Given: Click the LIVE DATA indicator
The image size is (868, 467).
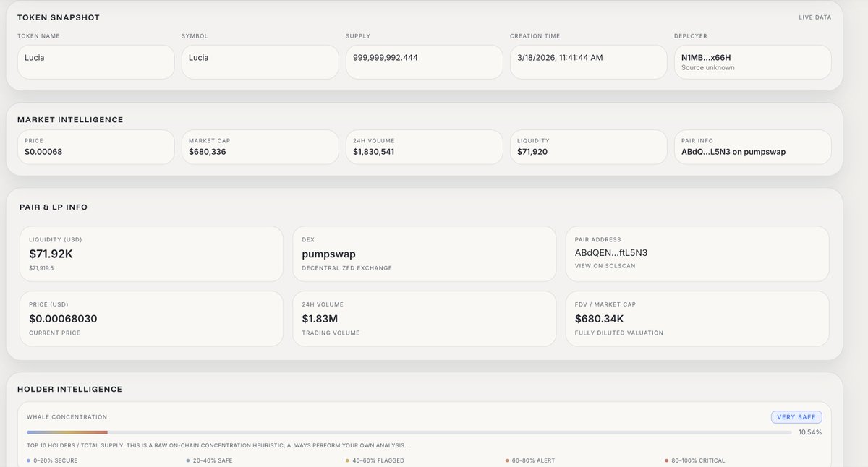Looking at the screenshot, I should [x=814, y=17].
